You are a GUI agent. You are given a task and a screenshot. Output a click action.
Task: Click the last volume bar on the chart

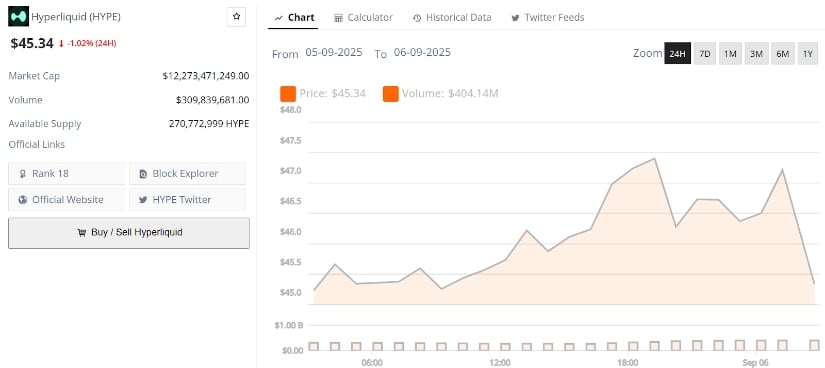tap(814, 345)
